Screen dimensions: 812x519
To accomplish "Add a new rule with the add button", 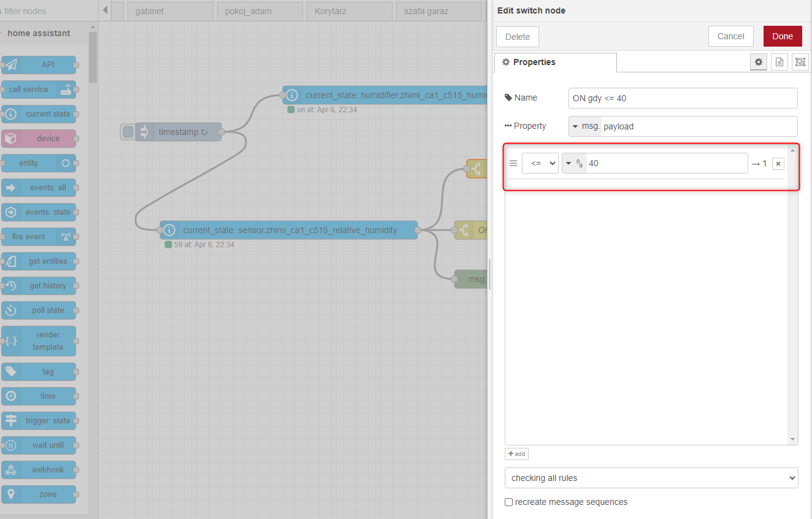I will click(x=516, y=453).
